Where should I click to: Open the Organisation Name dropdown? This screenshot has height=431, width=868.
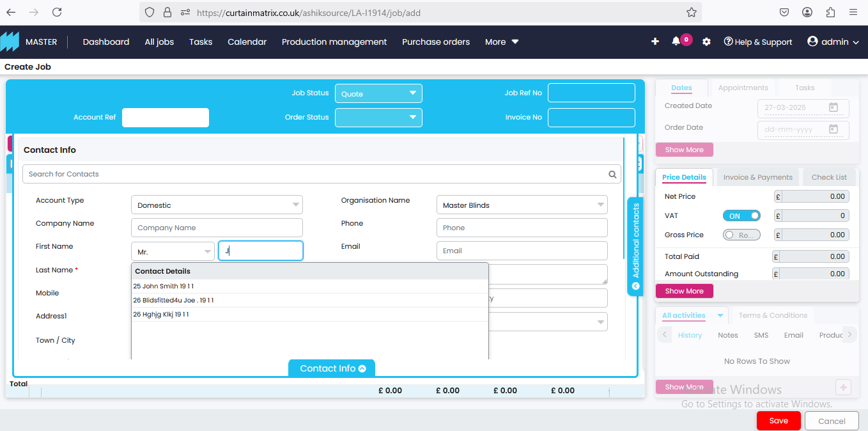[522, 205]
